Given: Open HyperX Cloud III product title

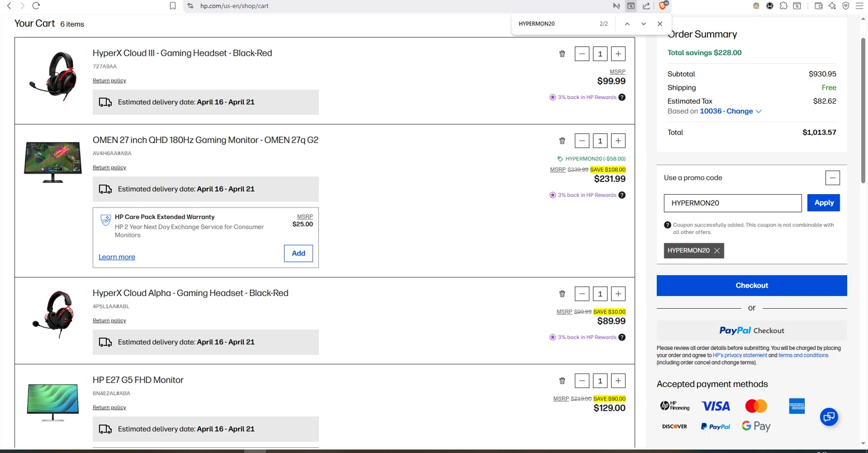Looking at the screenshot, I should pyautogui.click(x=182, y=53).
